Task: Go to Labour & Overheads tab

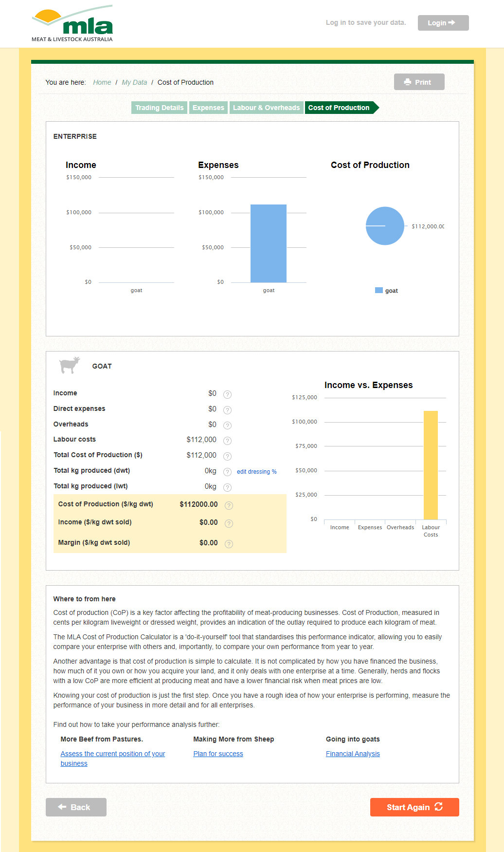Action: (266, 108)
